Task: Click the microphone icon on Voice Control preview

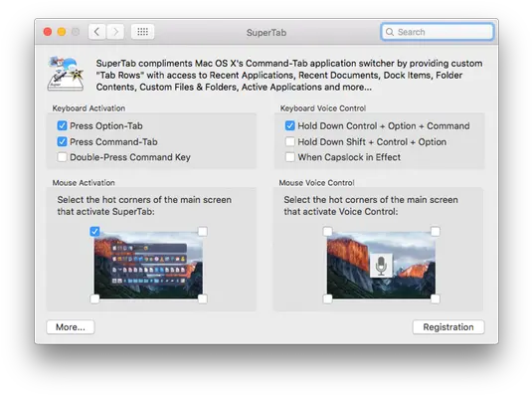Action: tap(381, 266)
